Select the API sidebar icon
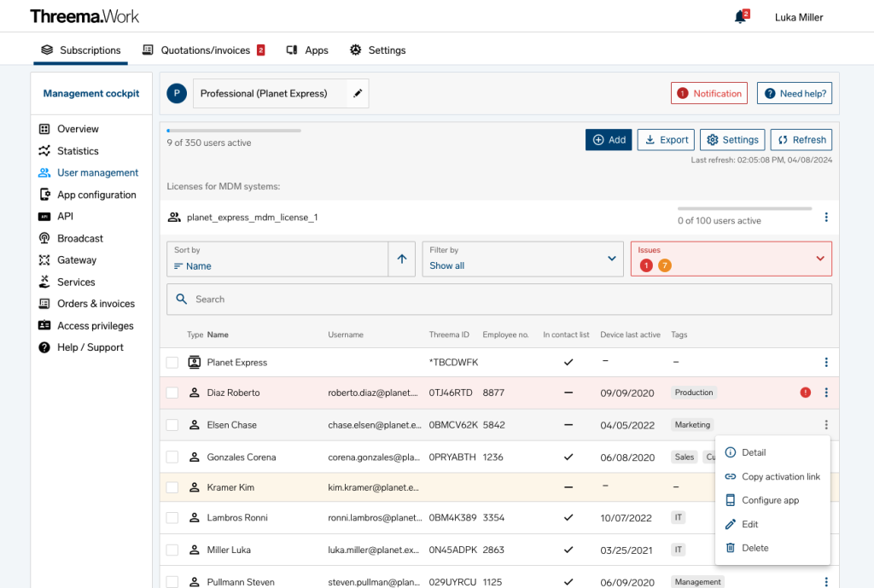Viewport: 874px width, 588px height. [46, 216]
